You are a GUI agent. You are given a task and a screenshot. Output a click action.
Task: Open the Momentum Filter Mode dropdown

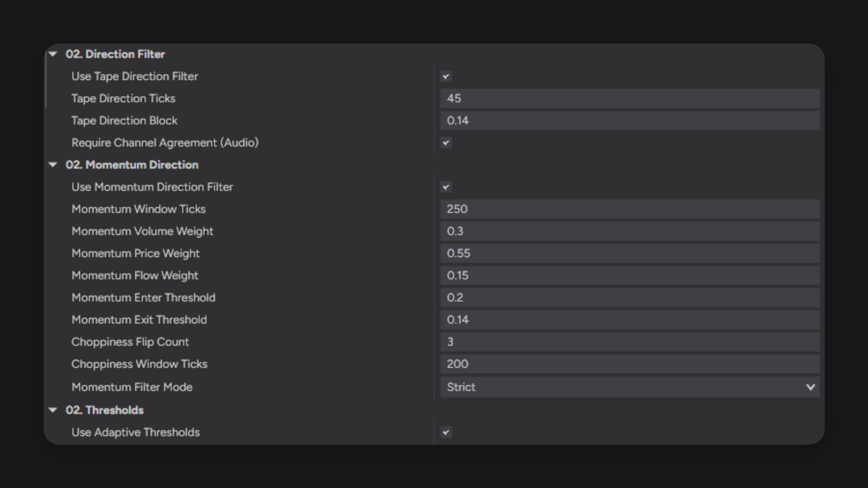[x=630, y=387]
